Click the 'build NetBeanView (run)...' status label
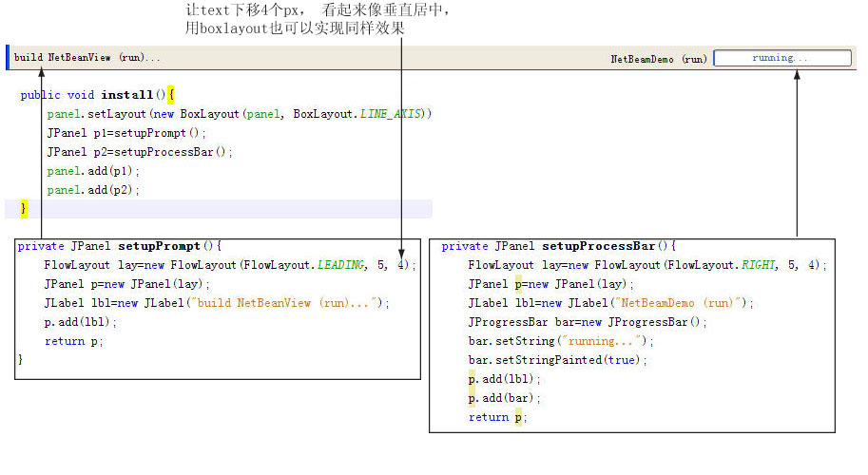This screenshot has width=868, height=475. [87, 58]
